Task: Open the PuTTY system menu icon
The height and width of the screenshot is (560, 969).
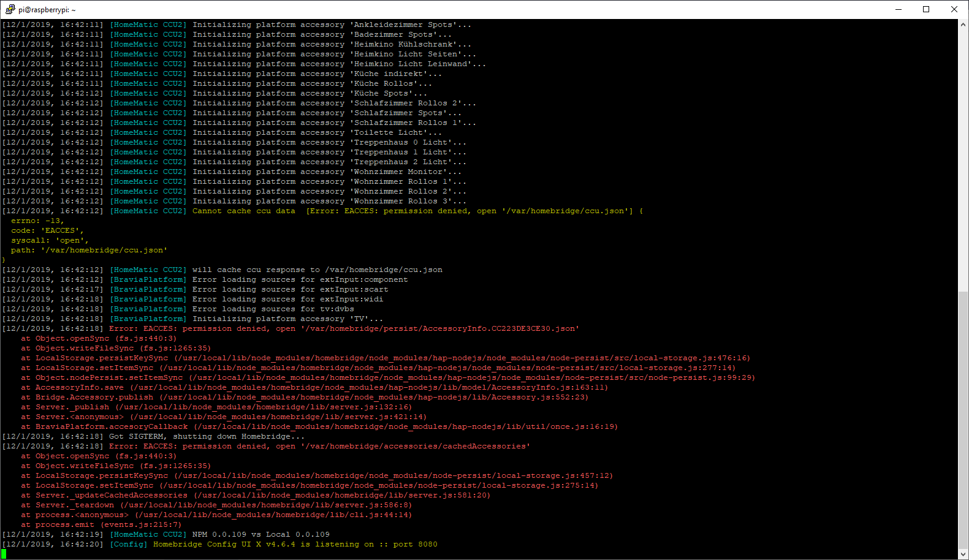Action: pyautogui.click(x=9, y=9)
